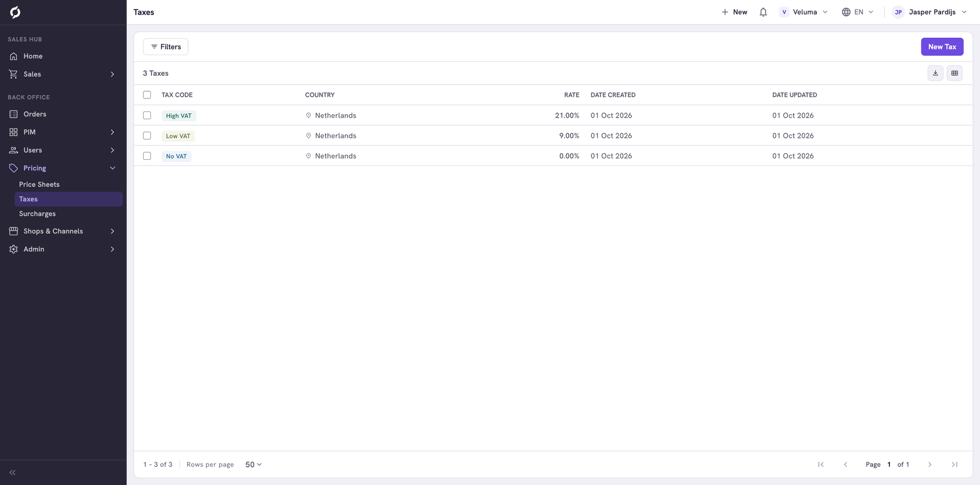The image size is (980, 485).
Task: Go to next page arrow
Action: point(930,465)
